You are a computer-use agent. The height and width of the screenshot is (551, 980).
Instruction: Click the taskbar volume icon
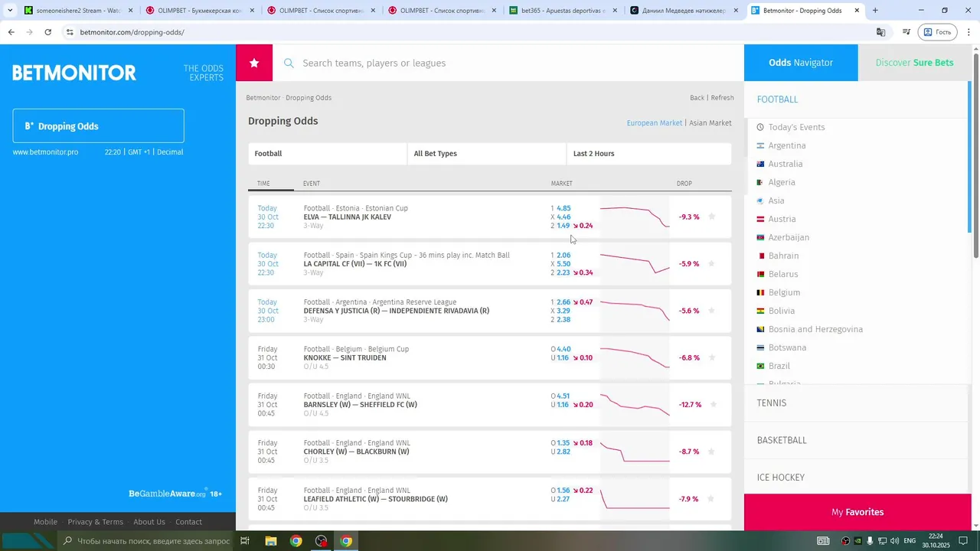(x=894, y=541)
